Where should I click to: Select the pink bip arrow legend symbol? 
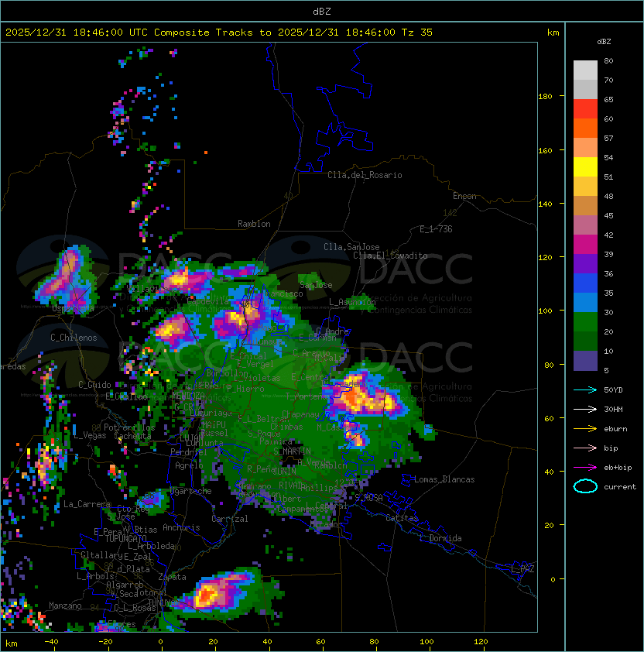(585, 448)
